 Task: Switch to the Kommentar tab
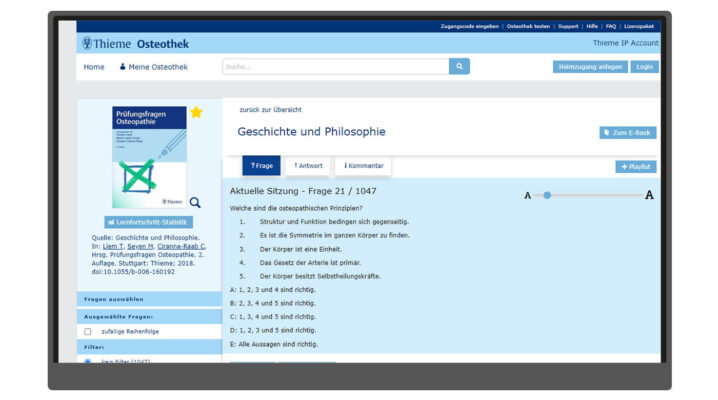click(x=364, y=166)
